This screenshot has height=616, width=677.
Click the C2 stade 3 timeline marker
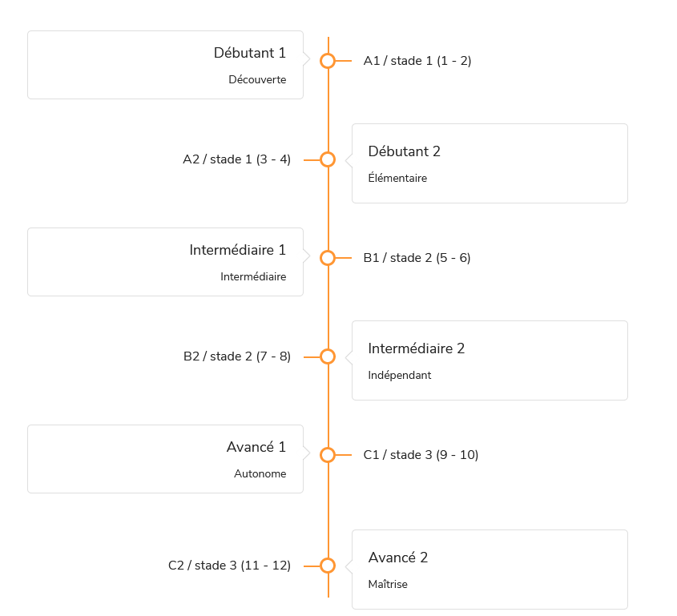pos(328,566)
